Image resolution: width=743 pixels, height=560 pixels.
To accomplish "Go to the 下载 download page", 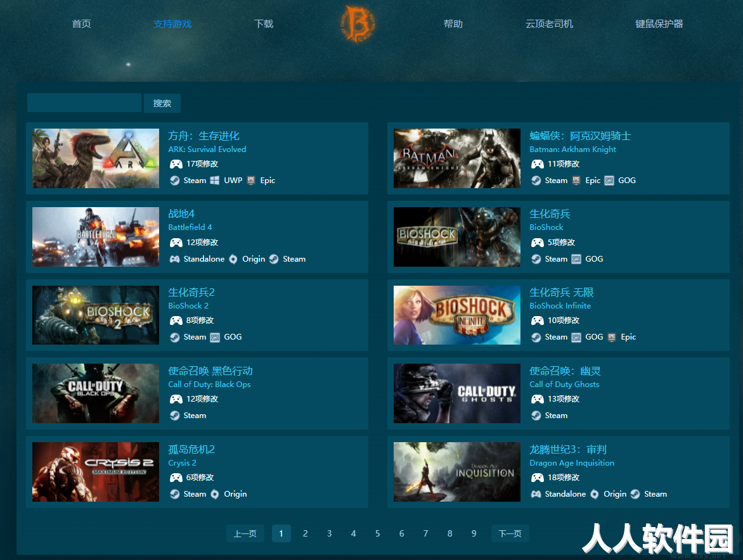I will click(264, 23).
